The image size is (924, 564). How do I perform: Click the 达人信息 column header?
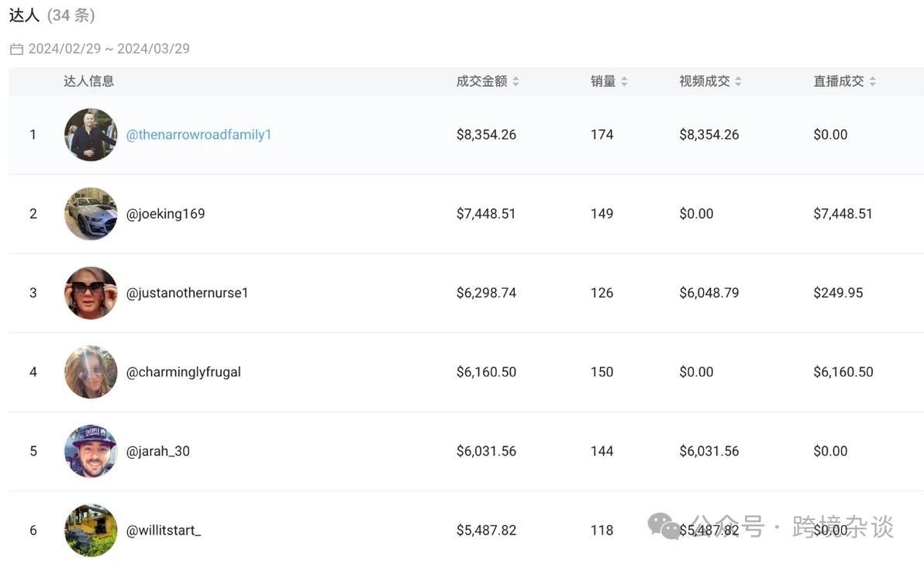pos(88,81)
